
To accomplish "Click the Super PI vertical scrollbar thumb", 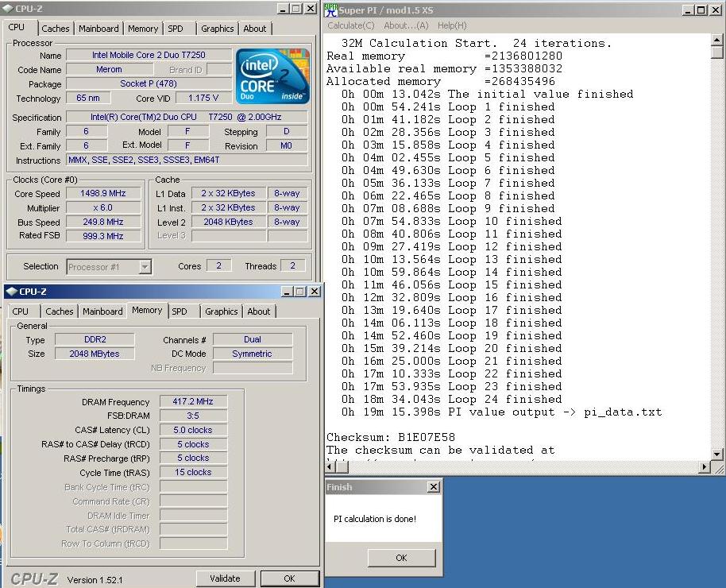I will 716,52.
